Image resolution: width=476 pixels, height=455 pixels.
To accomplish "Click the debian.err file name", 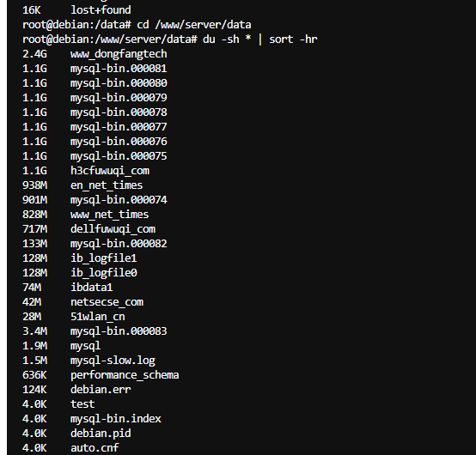I will (x=101, y=390).
